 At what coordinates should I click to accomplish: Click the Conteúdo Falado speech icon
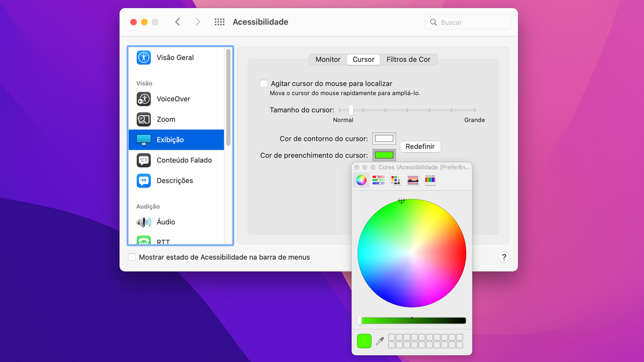point(144,160)
